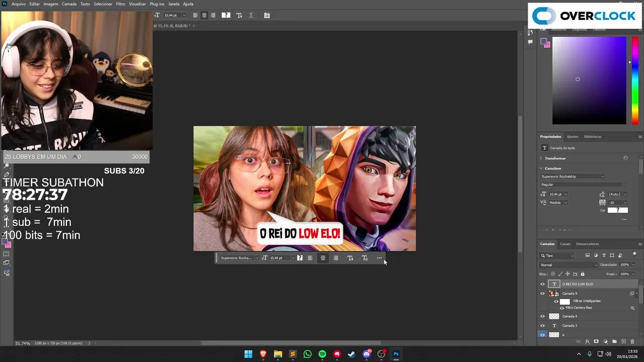The width and height of the screenshot is (644, 362).
Task: Open the Filtro menu
Action: tap(120, 4)
